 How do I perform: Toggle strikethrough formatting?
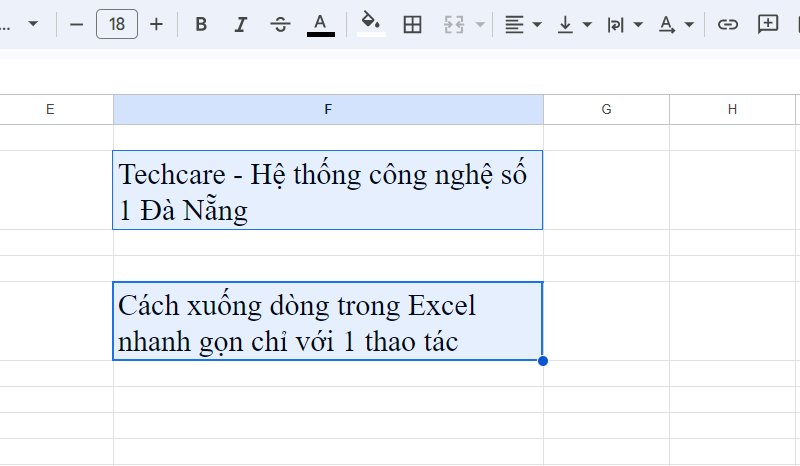280,24
